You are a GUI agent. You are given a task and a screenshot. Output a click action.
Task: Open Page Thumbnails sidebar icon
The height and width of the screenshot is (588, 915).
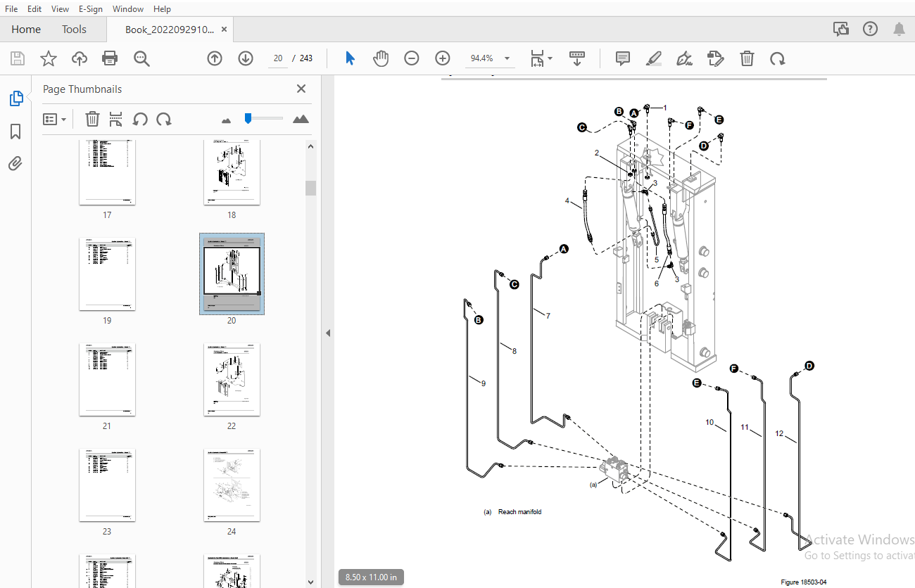point(15,99)
